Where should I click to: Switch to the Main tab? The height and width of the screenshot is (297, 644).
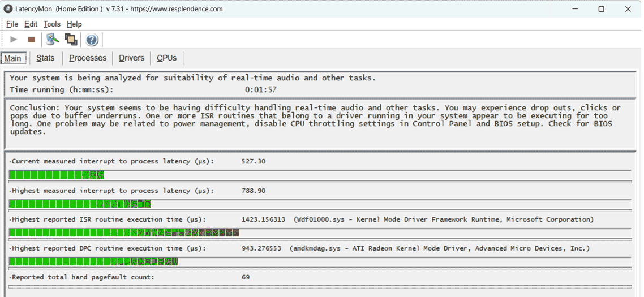(13, 58)
